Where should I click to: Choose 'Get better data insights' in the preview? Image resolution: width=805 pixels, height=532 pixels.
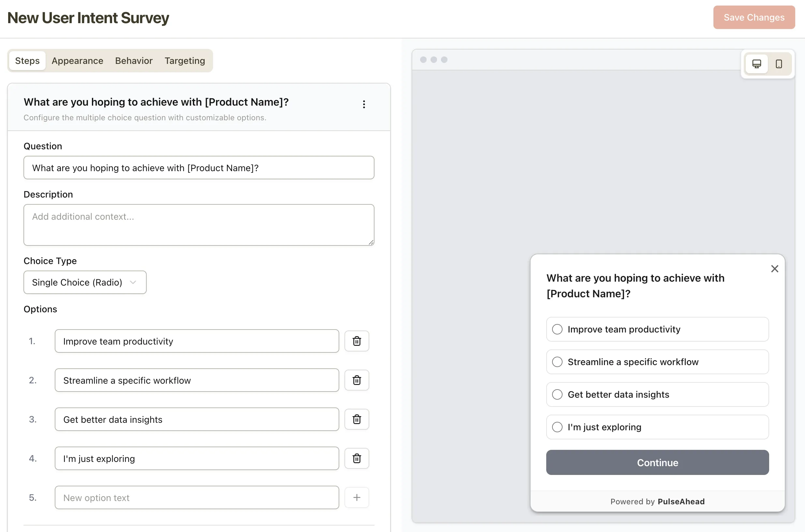click(557, 394)
